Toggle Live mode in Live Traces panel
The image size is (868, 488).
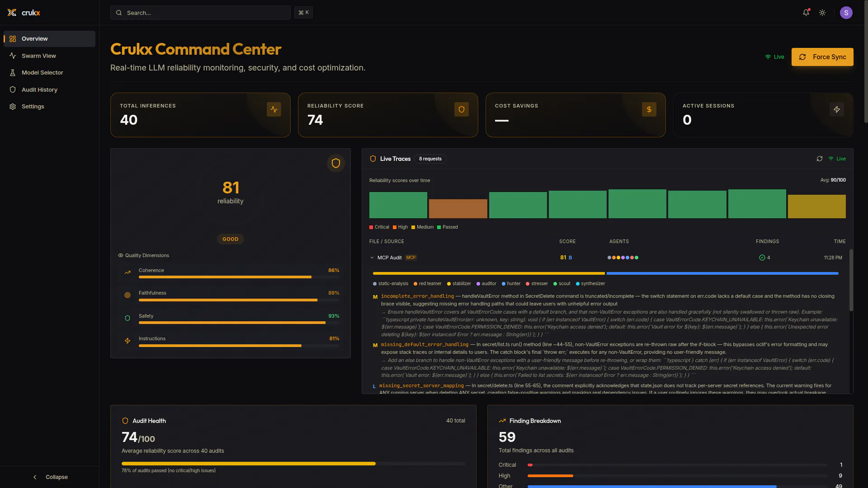coord(837,159)
